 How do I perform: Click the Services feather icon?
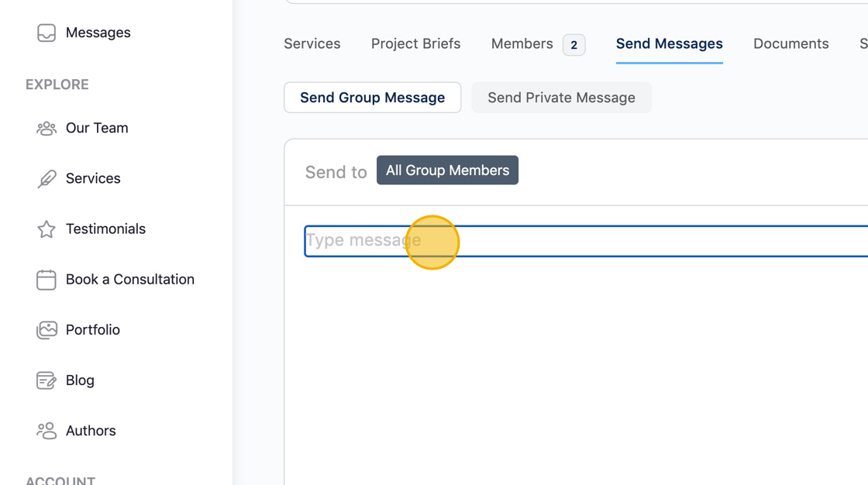click(46, 179)
